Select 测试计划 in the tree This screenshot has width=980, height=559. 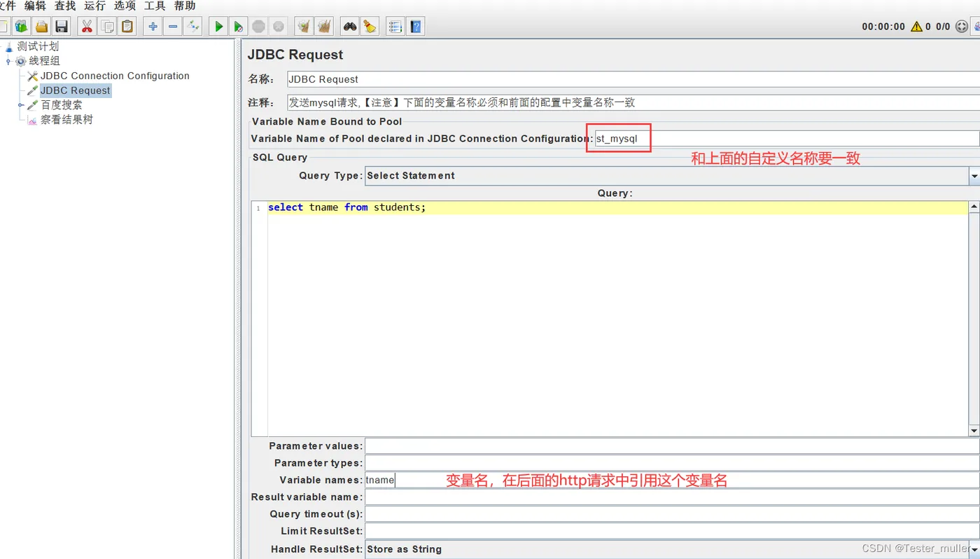[38, 46]
